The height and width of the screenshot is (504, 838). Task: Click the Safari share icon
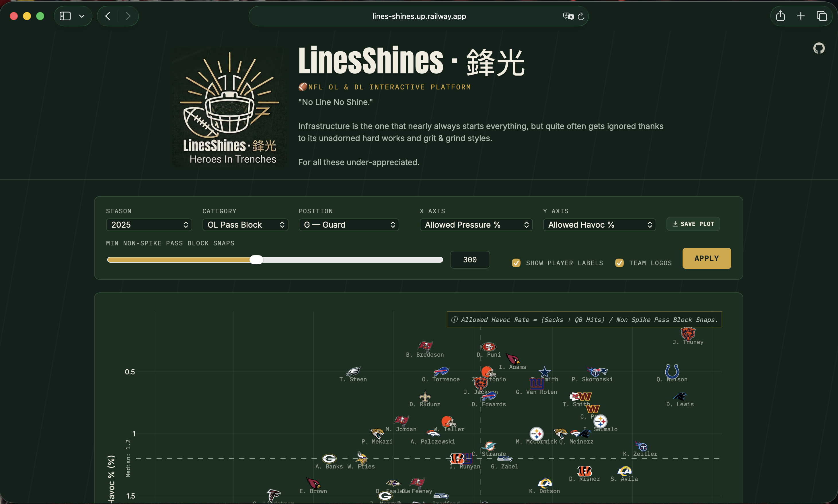tap(780, 16)
